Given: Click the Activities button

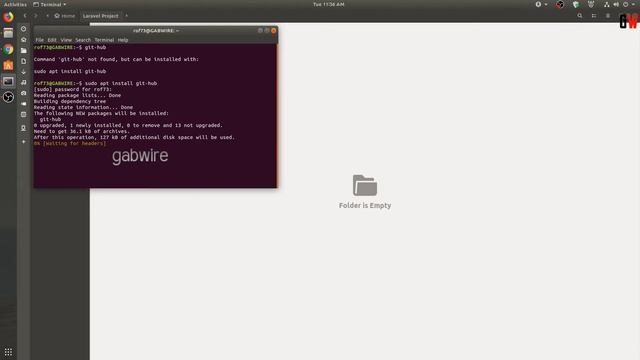Looking at the screenshot, I should 15,4.
